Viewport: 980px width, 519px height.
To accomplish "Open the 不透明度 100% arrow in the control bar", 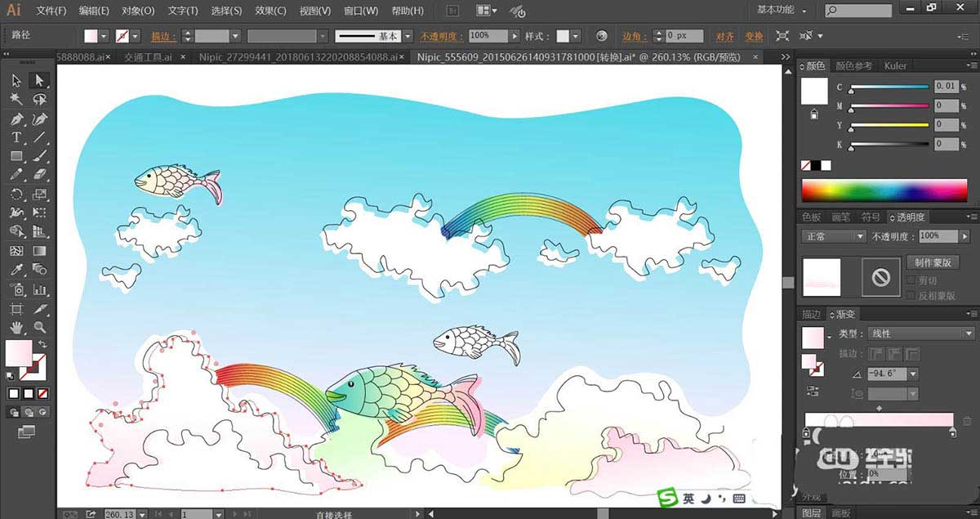I will coord(514,36).
